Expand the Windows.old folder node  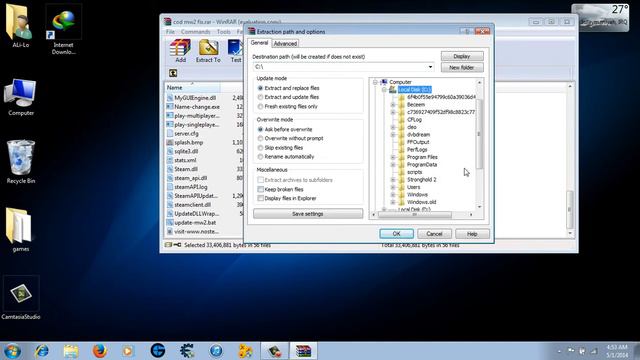(393, 202)
